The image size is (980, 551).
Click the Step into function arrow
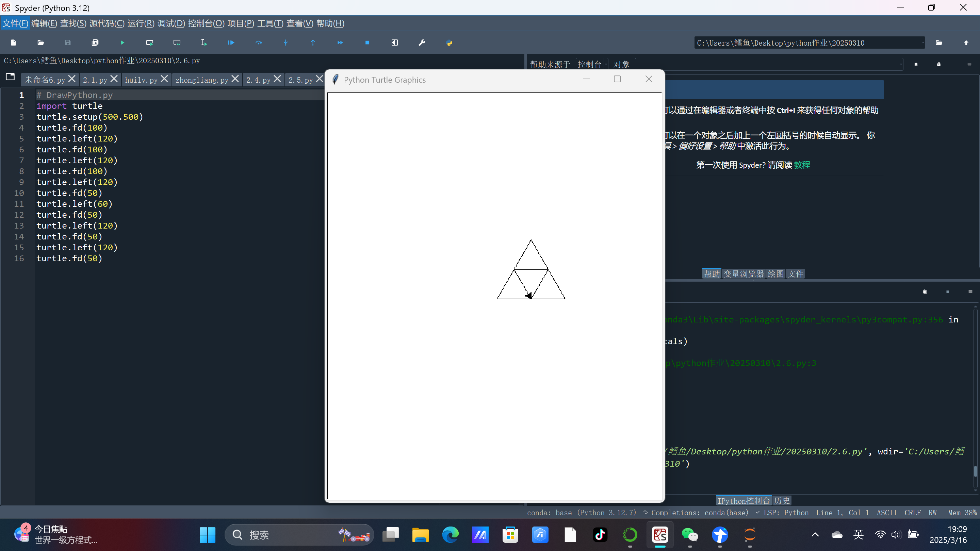pyautogui.click(x=285, y=43)
